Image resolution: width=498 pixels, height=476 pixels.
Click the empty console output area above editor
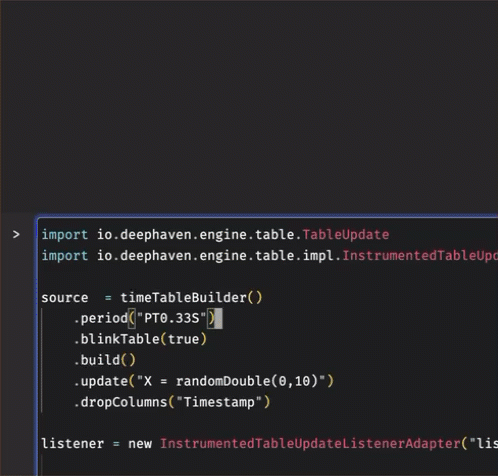coord(249,106)
